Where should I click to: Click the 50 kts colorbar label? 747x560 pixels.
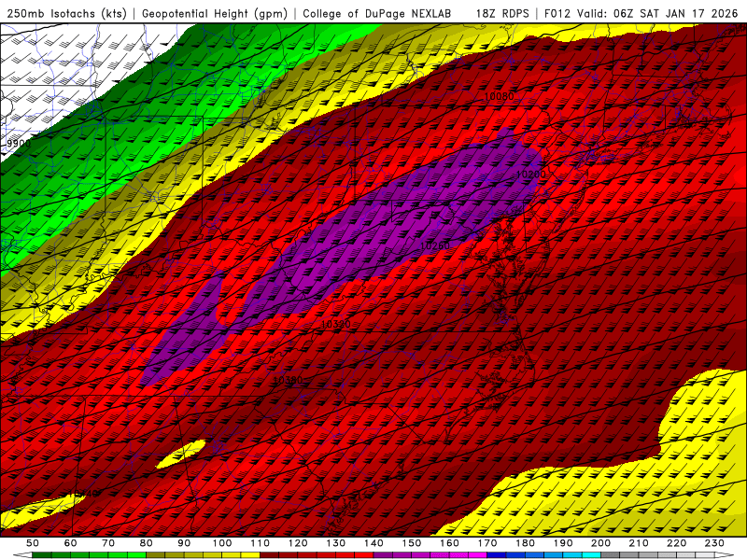point(33,543)
